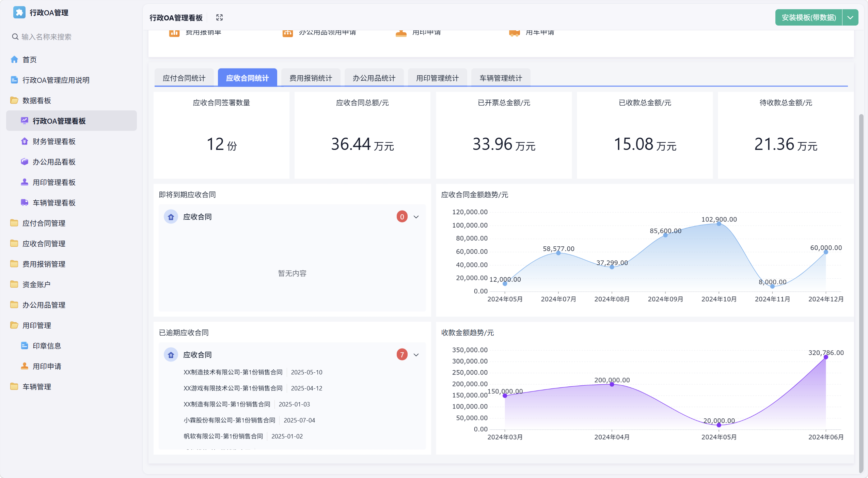Open XX制造技术有限公司-第1份销售合同 link
The image size is (868, 478).
pos(233,372)
